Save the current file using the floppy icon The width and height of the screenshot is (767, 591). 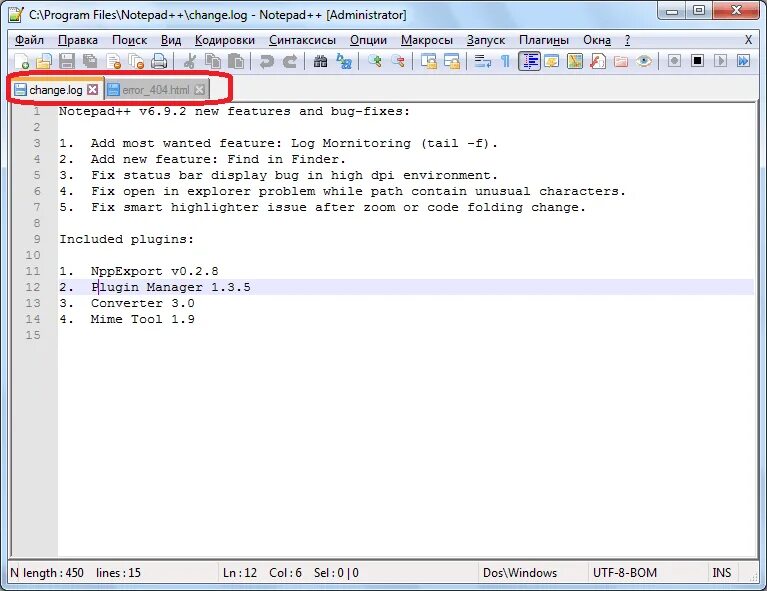[x=67, y=62]
